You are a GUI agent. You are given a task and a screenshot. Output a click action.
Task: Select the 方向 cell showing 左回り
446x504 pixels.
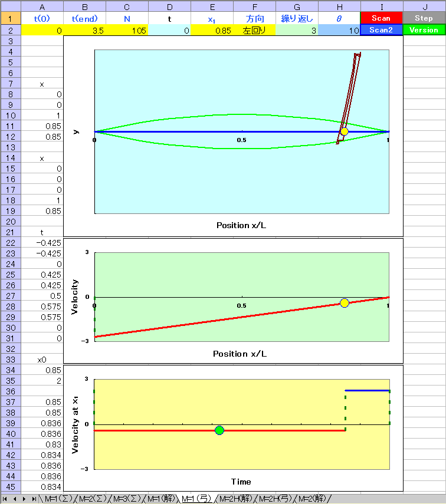coord(254,31)
